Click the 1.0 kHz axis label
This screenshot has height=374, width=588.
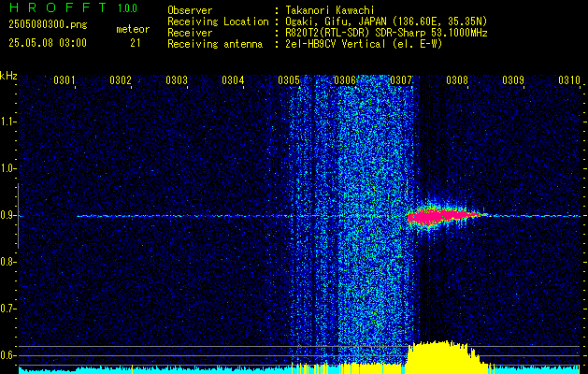[7, 168]
